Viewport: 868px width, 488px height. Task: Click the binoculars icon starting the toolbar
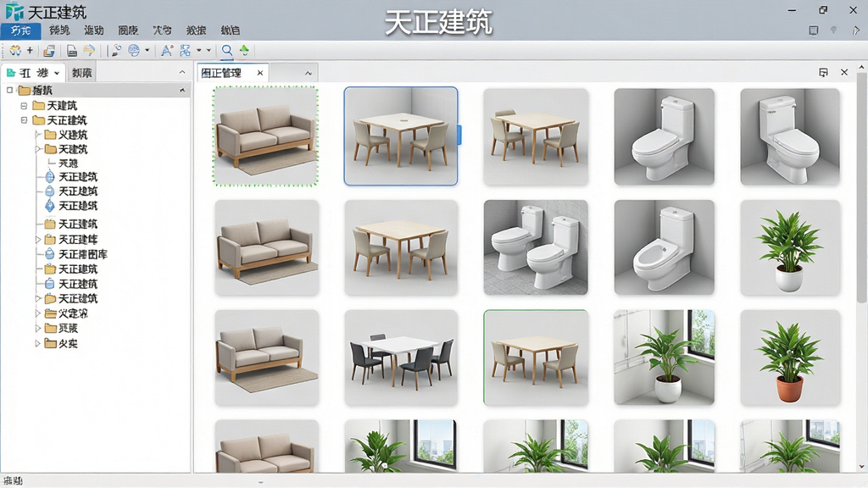(15, 51)
